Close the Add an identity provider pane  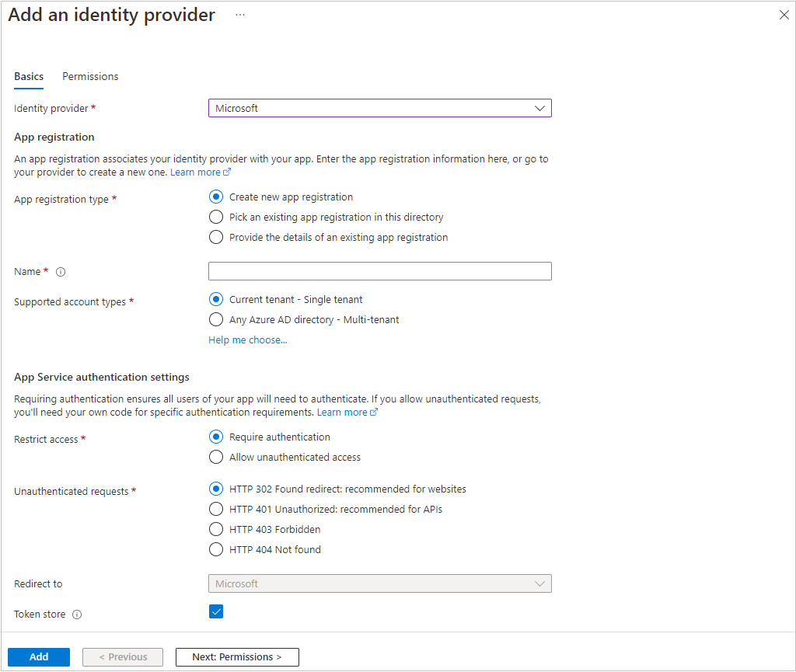pos(784,15)
